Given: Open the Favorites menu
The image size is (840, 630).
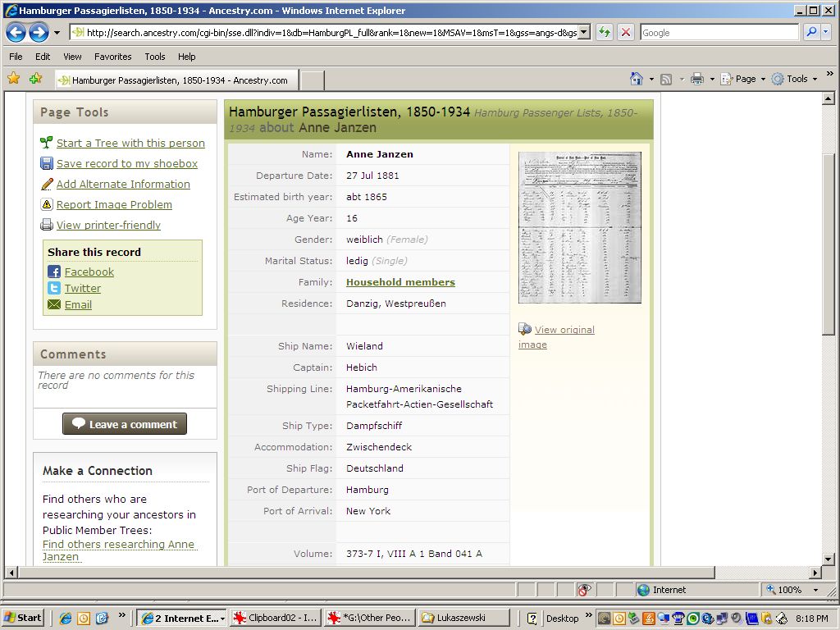Looking at the screenshot, I should (x=112, y=57).
